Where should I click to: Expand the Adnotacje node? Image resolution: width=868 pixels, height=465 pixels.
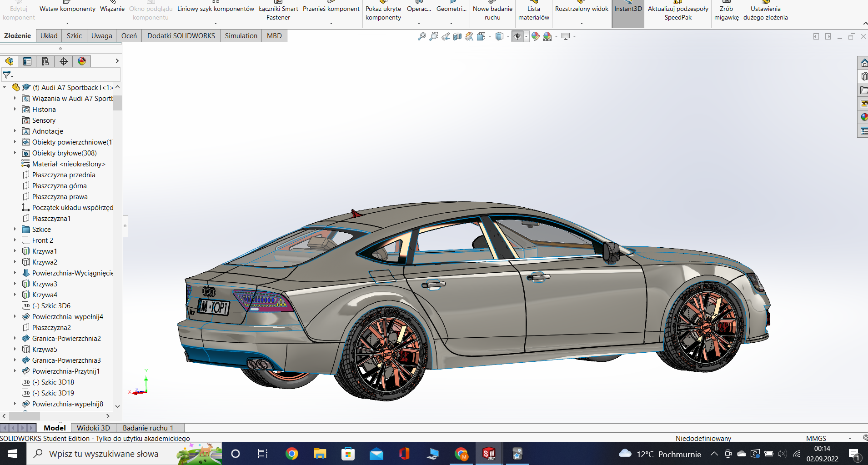coord(15,131)
